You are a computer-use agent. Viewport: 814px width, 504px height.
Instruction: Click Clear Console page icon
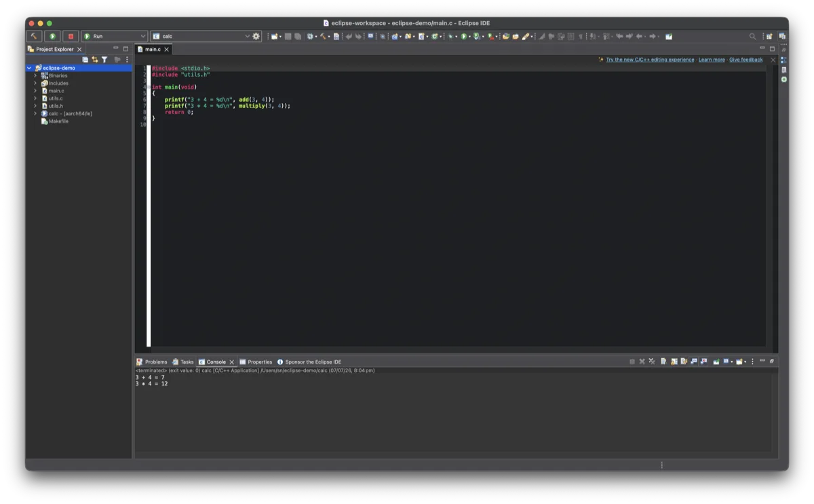663,362
